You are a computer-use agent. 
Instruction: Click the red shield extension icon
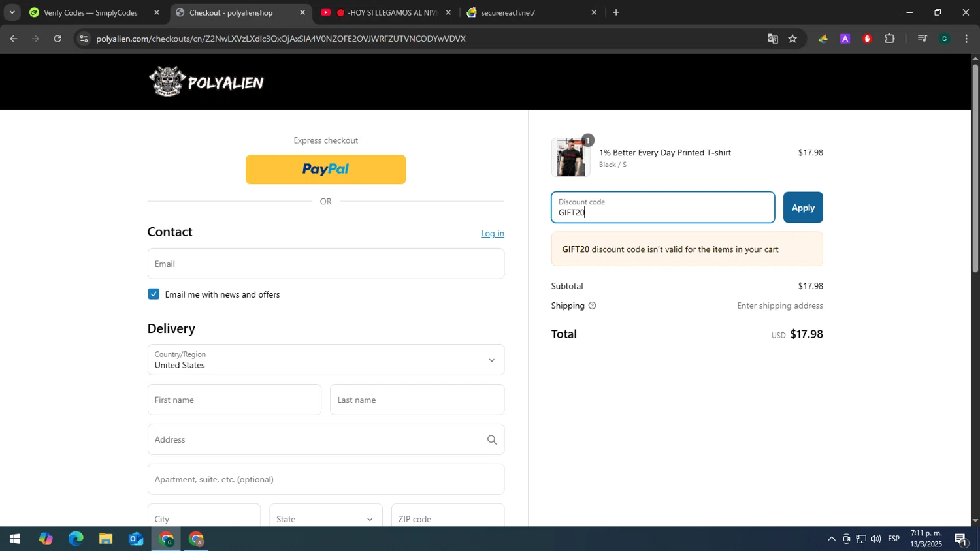867,39
